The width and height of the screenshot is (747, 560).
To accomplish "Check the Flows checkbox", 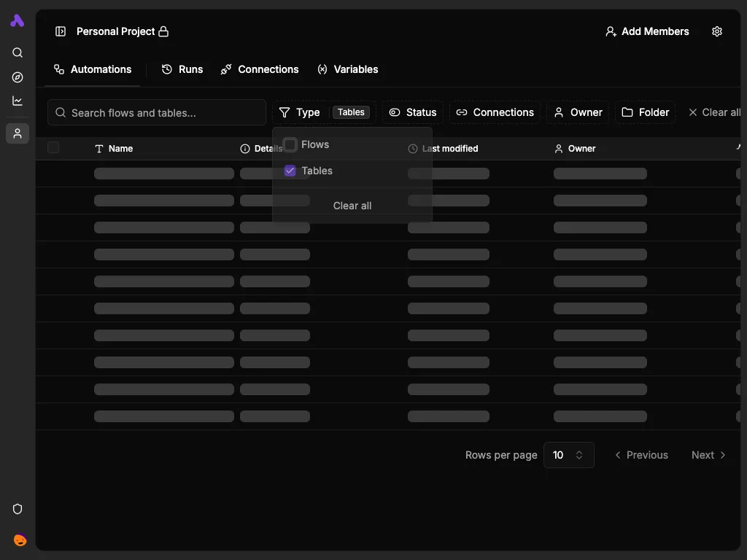I will [290, 144].
